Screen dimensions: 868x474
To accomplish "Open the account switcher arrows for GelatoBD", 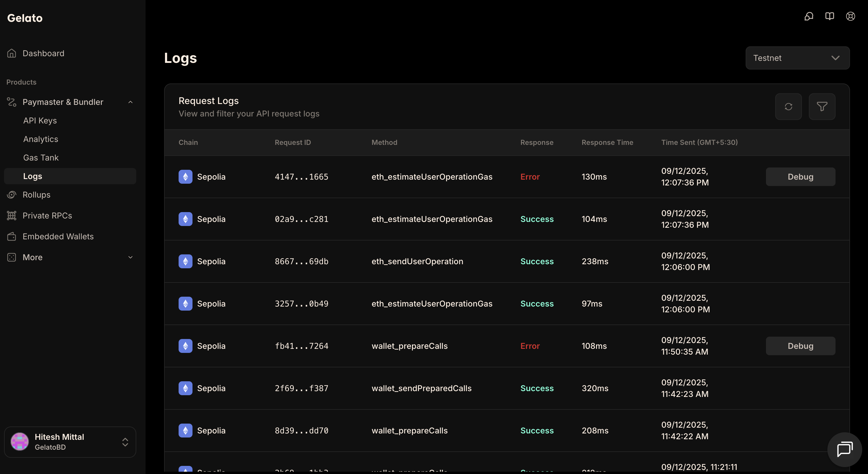I will point(125,442).
